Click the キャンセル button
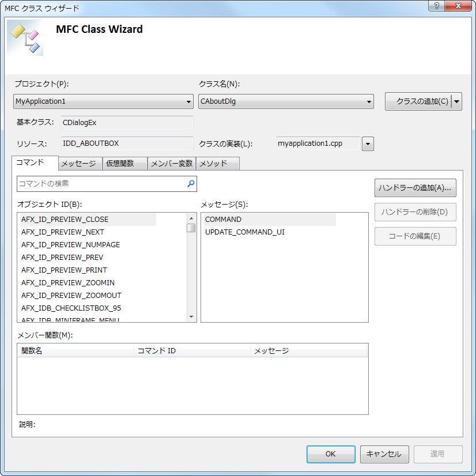The image size is (476, 476). point(384,454)
